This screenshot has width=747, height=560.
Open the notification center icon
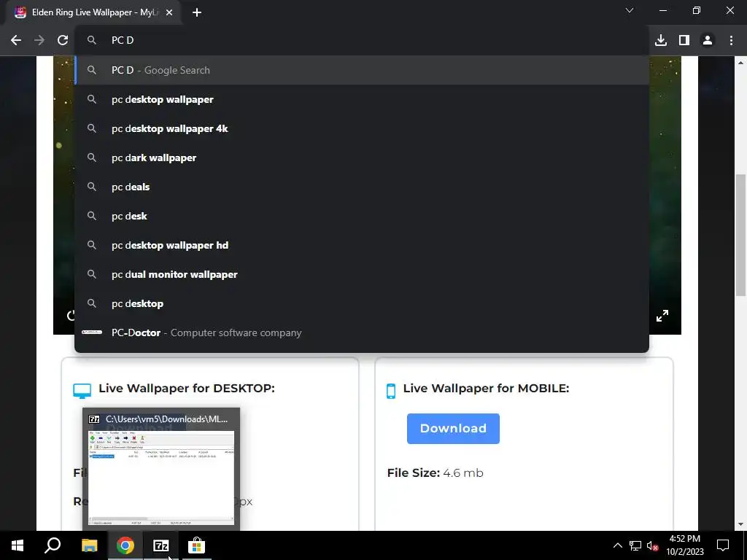coord(723,545)
